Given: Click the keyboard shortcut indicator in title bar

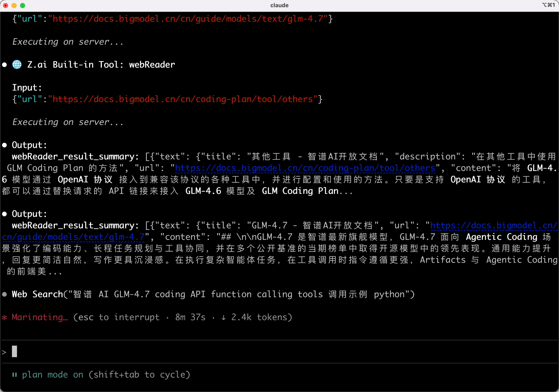Looking at the screenshot, I should pos(548,5).
